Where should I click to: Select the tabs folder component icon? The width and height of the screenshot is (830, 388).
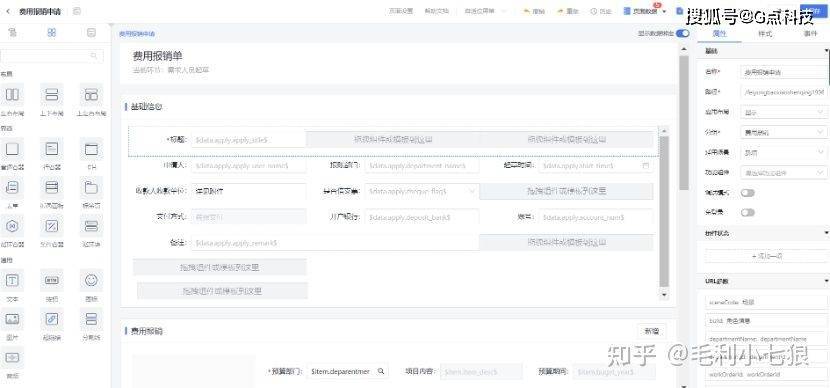(x=91, y=187)
